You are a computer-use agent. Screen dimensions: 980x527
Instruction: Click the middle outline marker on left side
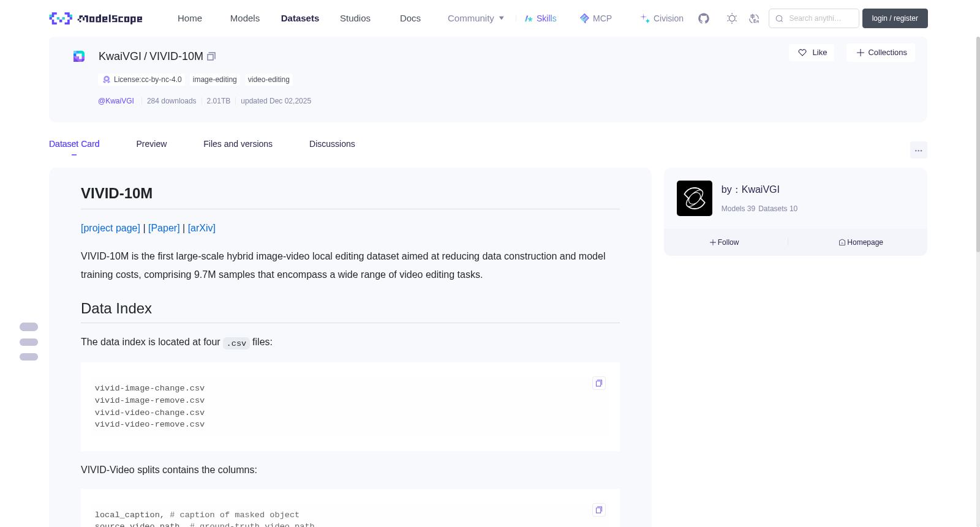click(29, 342)
